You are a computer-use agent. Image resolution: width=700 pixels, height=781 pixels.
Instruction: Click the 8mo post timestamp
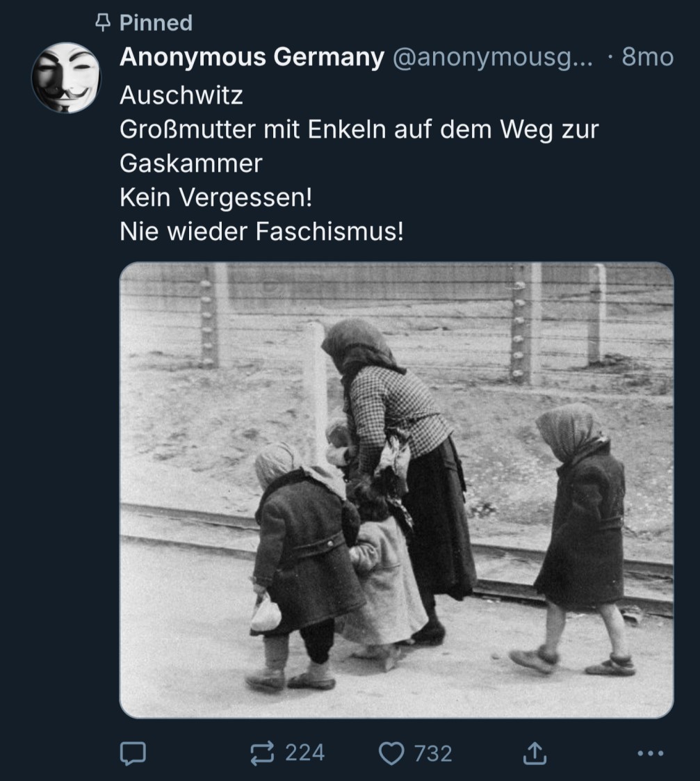(x=647, y=57)
